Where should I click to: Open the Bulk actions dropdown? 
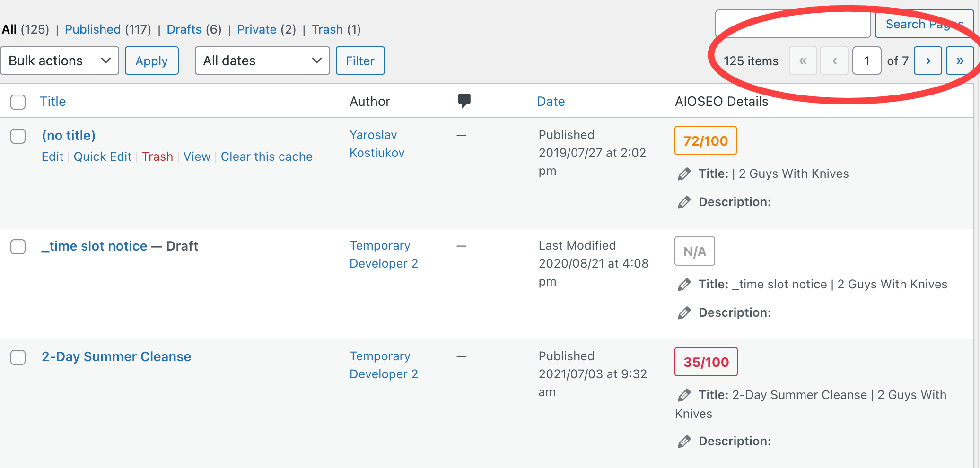pyautogui.click(x=60, y=61)
